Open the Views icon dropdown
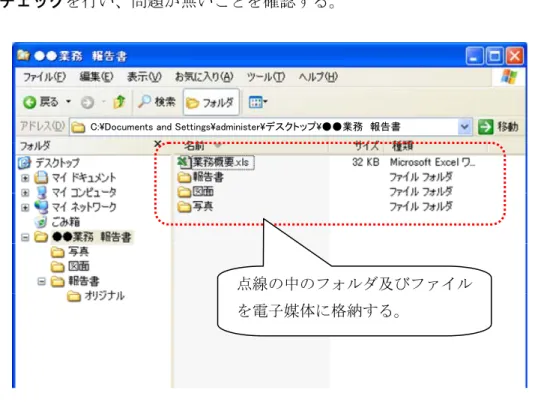535x402 pixels. click(x=258, y=102)
